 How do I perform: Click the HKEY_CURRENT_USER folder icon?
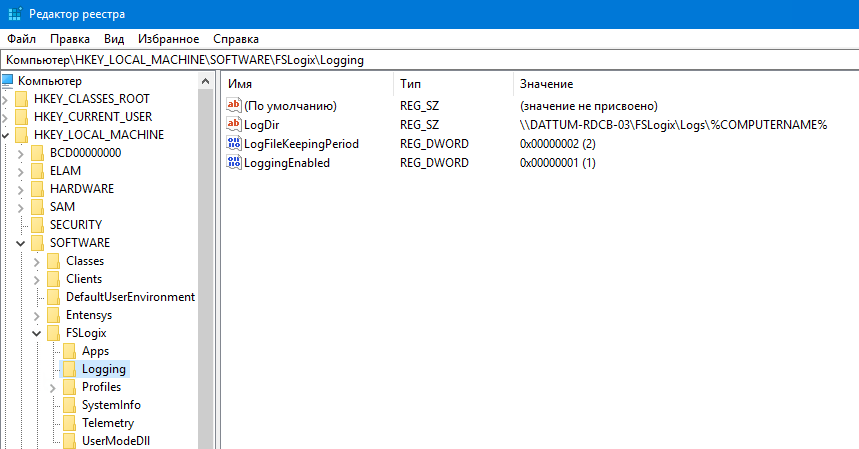(x=21, y=117)
